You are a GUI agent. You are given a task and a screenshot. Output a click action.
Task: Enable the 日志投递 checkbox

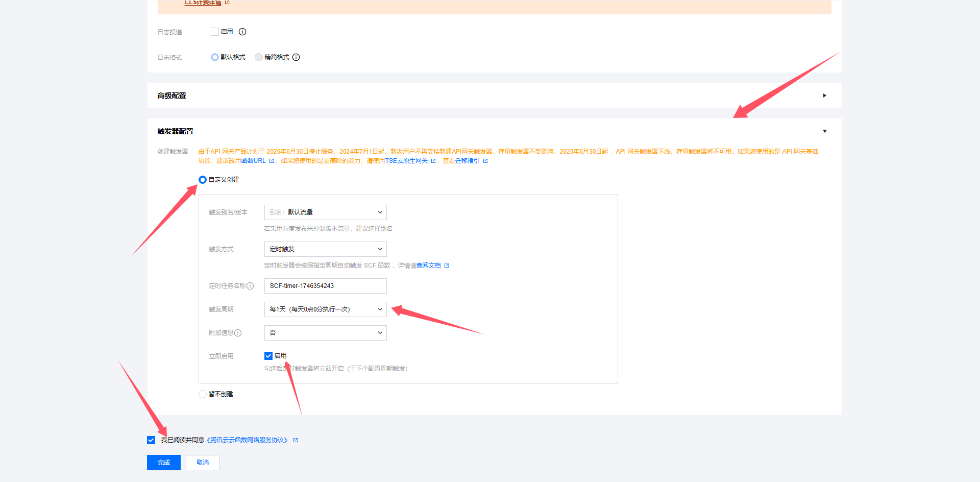point(215,32)
